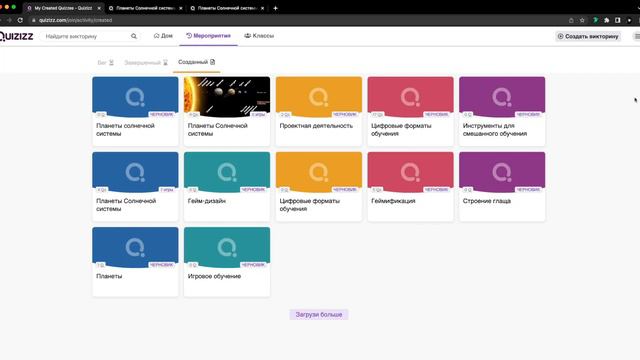This screenshot has height=360, width=640.
Task: Click ЧЕРНОВИК badge on Игровое обучение card
Action: click(253, 265)
